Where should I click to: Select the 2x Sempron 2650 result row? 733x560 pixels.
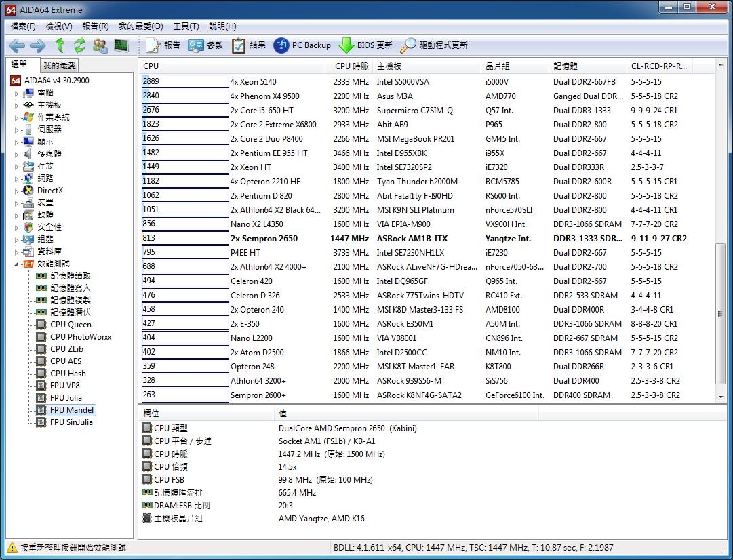416,239
